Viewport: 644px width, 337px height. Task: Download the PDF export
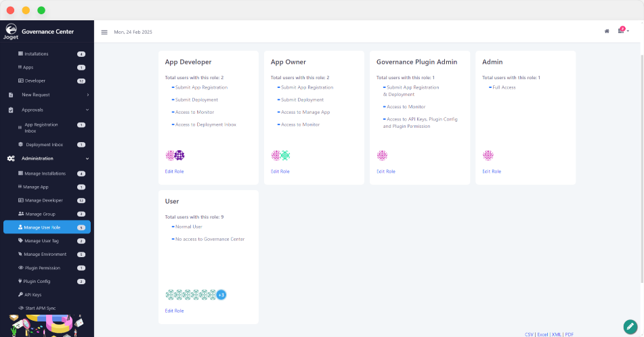point(569,334)
